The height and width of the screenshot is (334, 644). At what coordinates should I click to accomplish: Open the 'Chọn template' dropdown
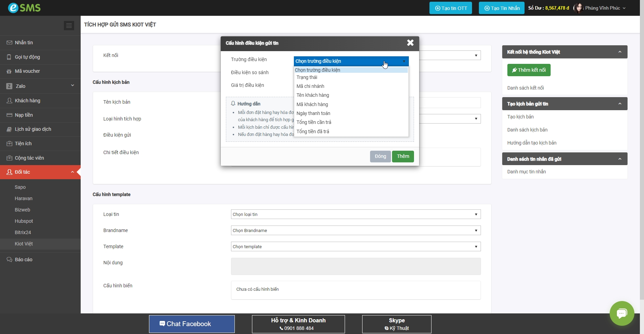point(355,246)
